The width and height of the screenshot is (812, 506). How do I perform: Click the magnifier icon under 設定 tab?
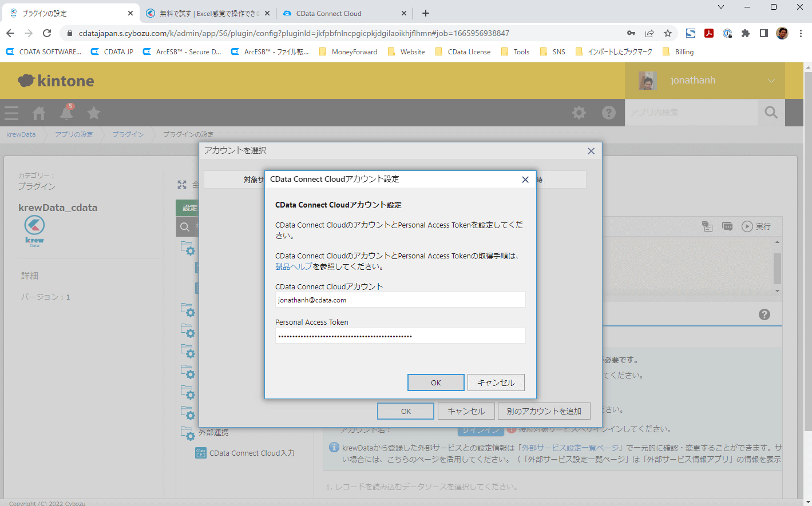click(x=185, y=227)
